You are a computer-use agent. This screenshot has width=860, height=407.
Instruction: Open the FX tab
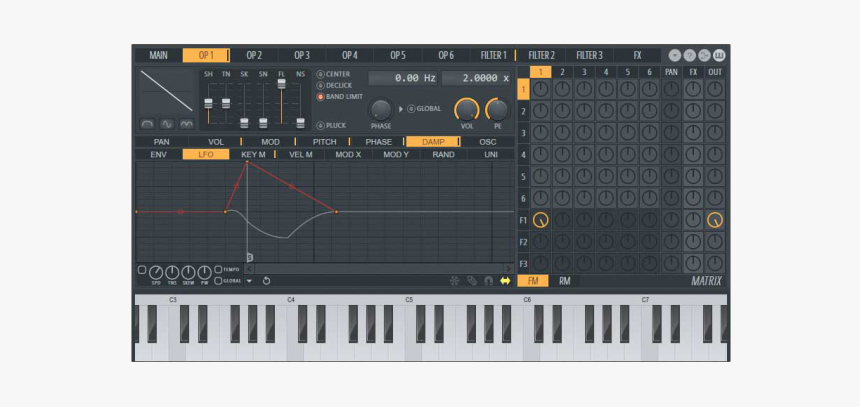pos(637,55)
